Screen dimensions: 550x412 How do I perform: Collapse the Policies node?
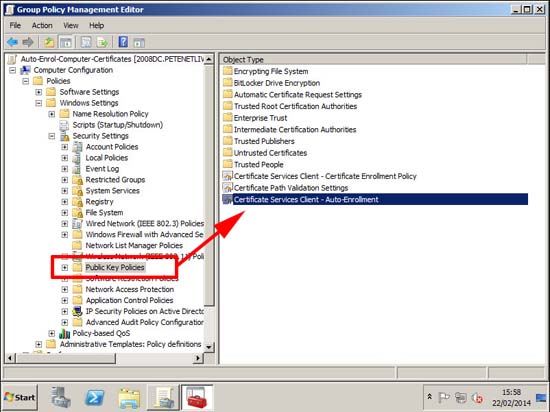26,81
